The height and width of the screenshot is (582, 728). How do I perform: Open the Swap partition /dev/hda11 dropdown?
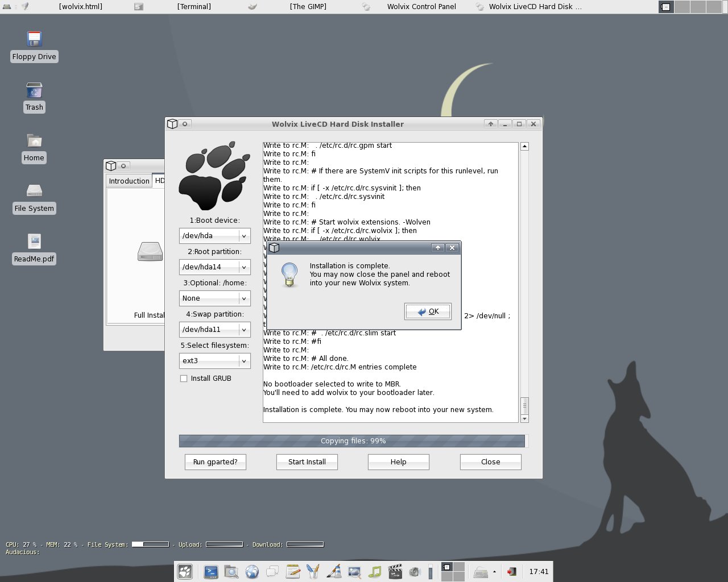(215, 329)
